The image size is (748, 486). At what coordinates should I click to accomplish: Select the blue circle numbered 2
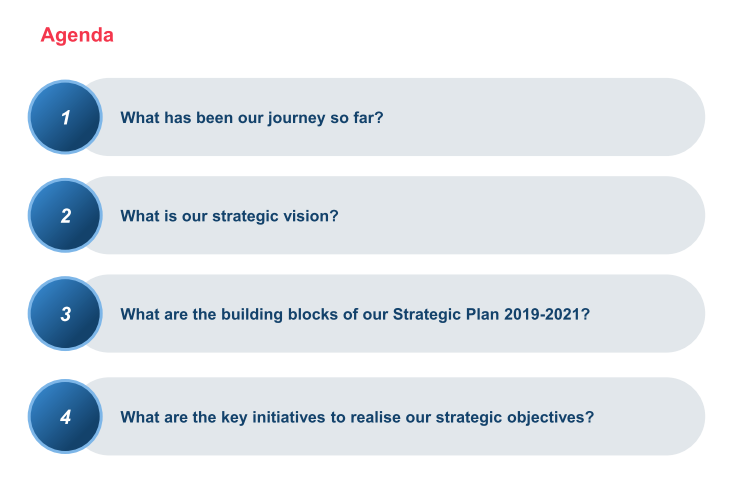[x=65, y=215]
